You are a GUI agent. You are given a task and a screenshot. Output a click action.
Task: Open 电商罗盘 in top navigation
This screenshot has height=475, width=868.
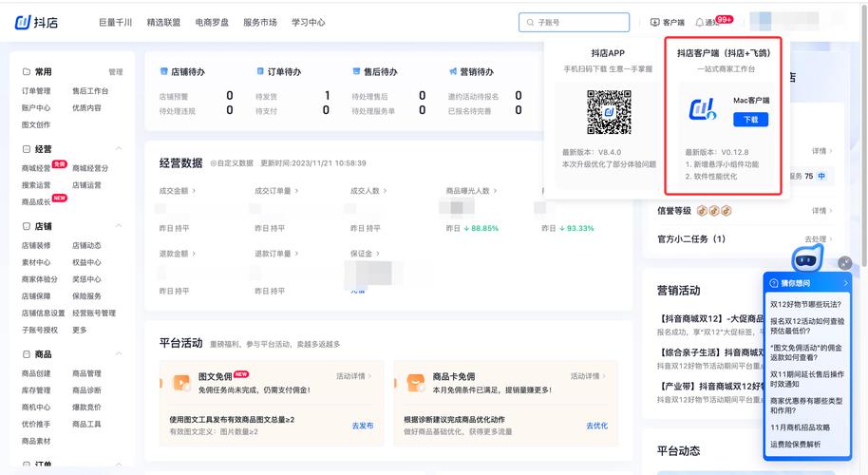[x=212, y=22]
